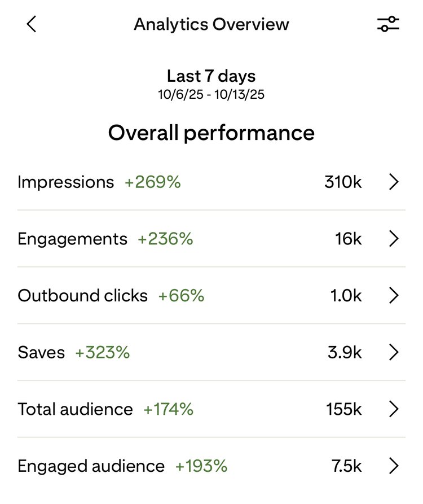
Task: Select the Engagements metric label
Action: tap(72, 239)
